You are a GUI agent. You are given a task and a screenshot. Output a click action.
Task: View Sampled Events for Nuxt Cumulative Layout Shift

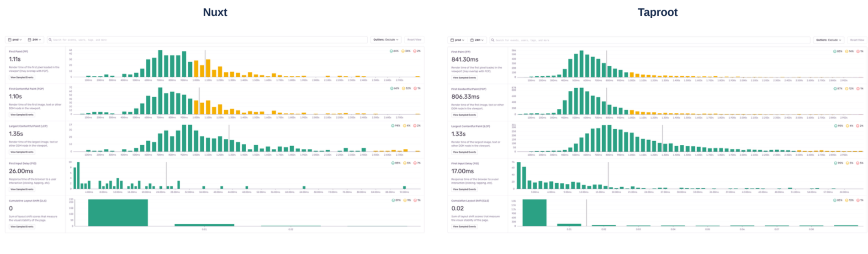(22, 227)
